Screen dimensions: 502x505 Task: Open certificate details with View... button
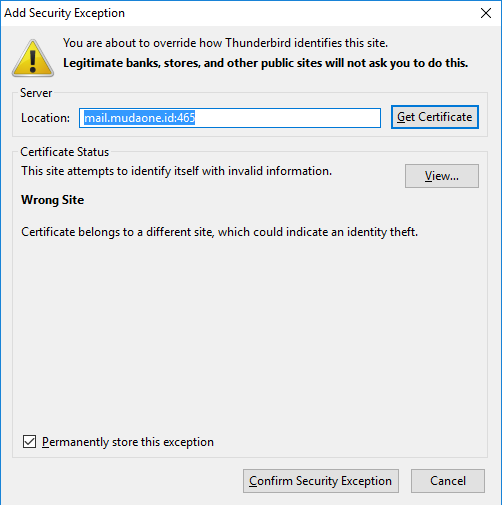pyautogui.click(x=442, y=176)
